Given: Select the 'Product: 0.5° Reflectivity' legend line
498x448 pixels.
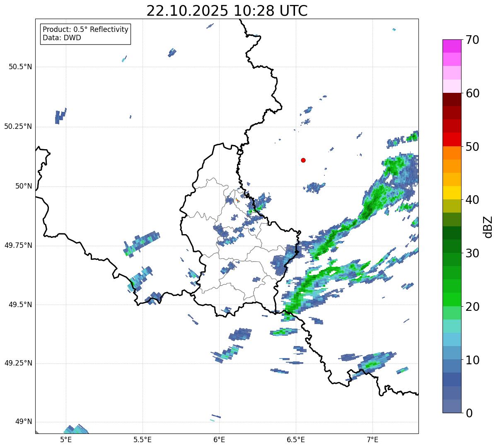Looking at the screenshot, I should tap(85, 30).
